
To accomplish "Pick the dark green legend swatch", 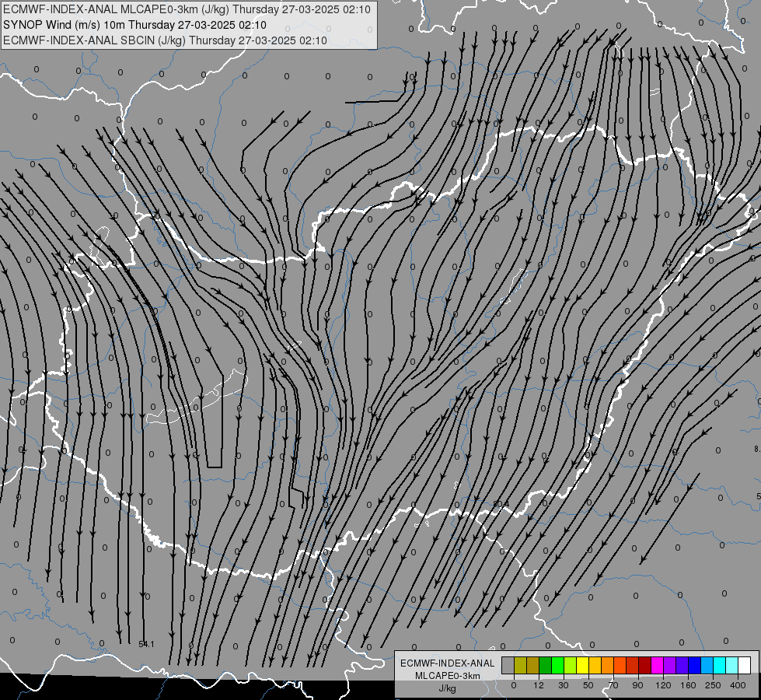I will pos(546,665).
